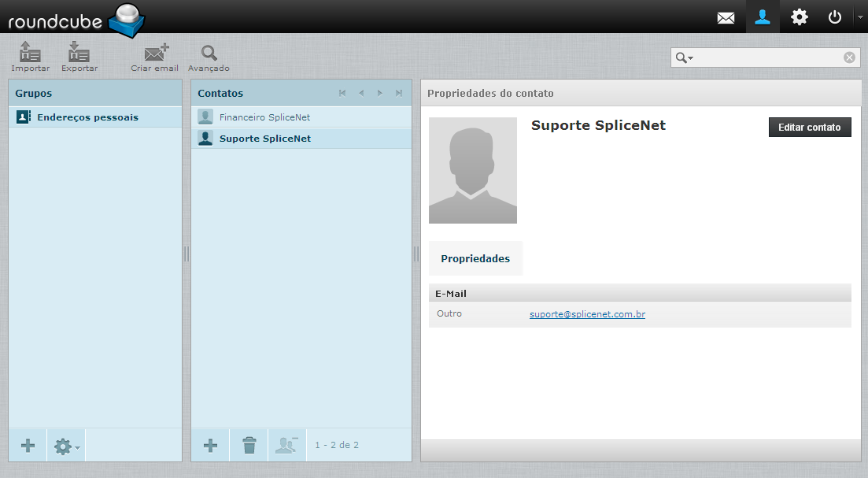Go to next page of contacts
The image size is (868, 478).
(x=380, y=93)
